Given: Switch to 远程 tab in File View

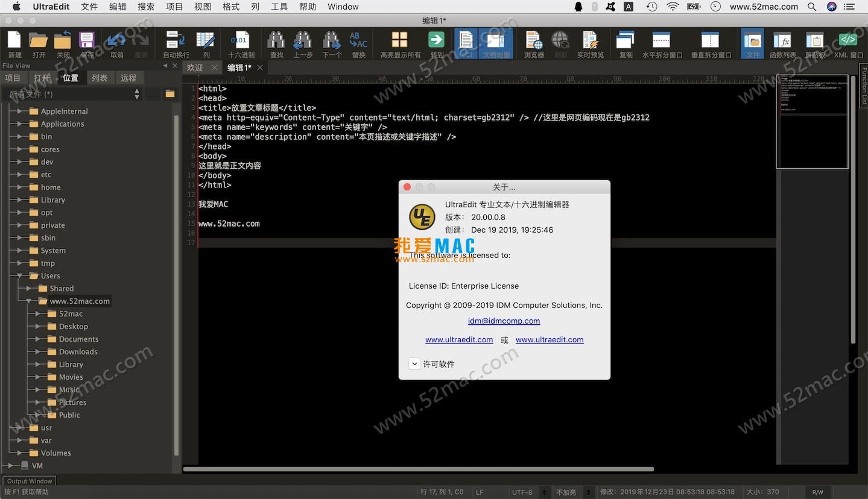Looking at the screenshot, I should 128,78.
